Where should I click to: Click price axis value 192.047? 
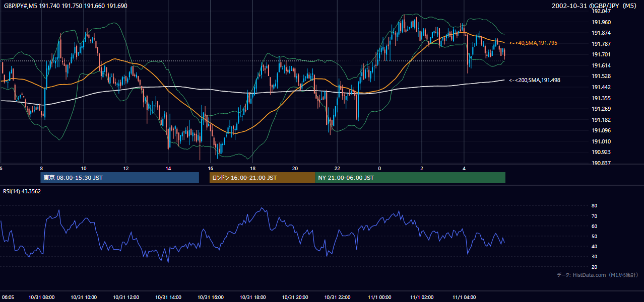point(601,11)
